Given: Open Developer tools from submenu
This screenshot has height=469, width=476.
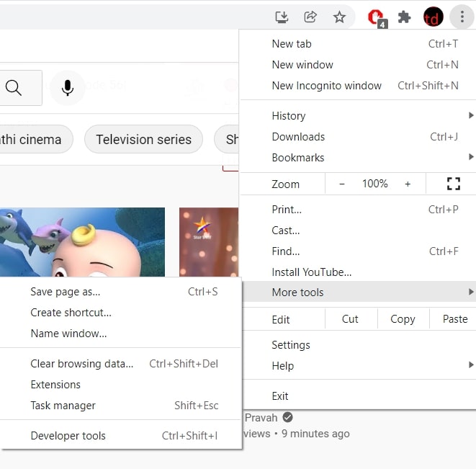Looking at the screenshot, I should [x=120, y=436].
